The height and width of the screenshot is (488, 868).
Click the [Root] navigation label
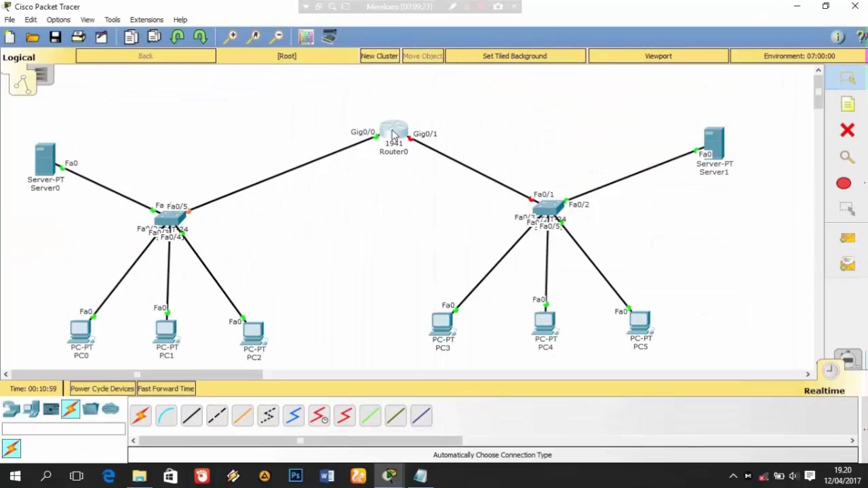[287, 56]
